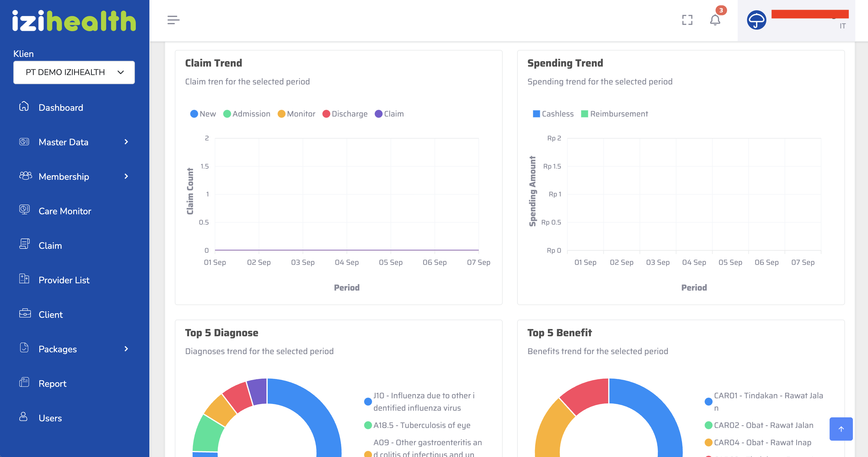Image resolution: width=868 pixels, height=457 pixels.
Task: Toggle the Monitor series legend entry
Action: (296, 114)
